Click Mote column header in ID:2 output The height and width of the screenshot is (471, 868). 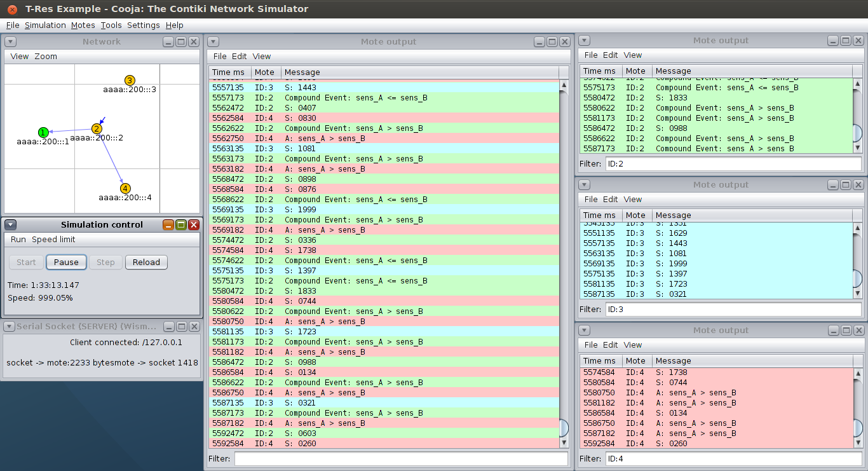(637, 71)
